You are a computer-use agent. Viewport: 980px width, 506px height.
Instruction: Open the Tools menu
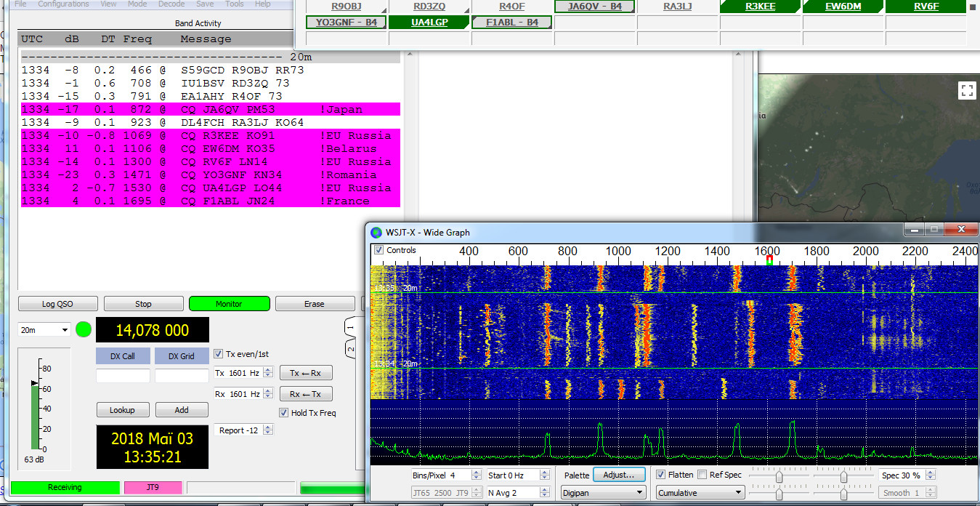[x=234, y=4]
